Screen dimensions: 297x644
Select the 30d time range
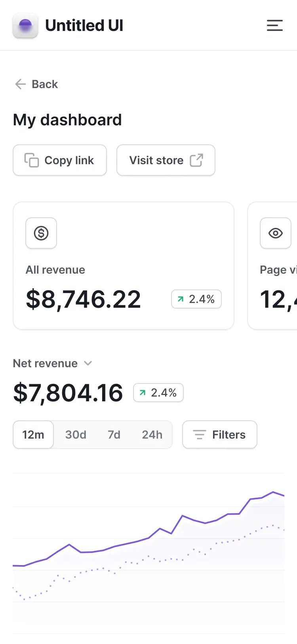[76, 435]
